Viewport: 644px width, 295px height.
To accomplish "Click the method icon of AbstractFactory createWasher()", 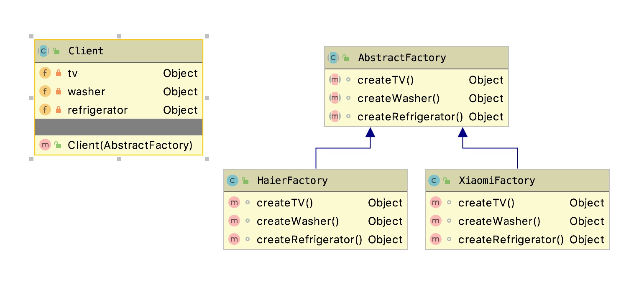I will pyautogui.click(x=335, y=98).
